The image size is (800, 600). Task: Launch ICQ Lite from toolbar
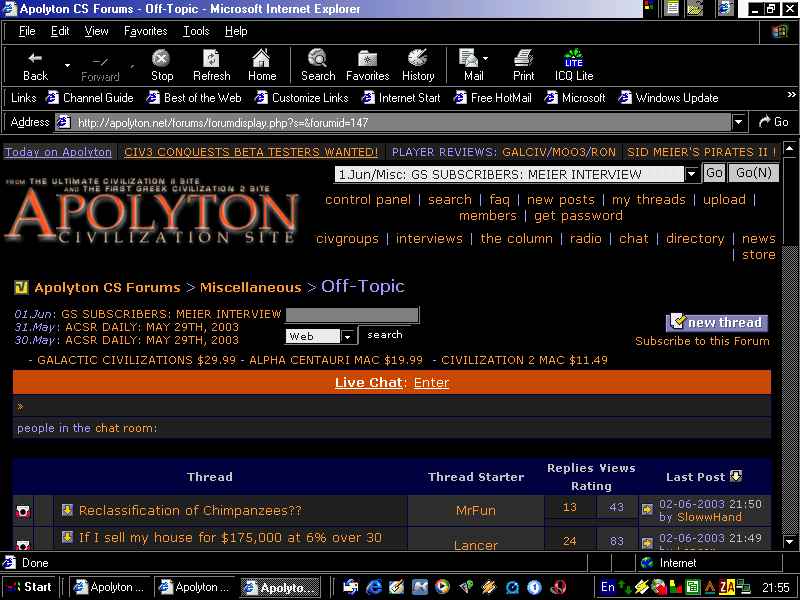573,59
